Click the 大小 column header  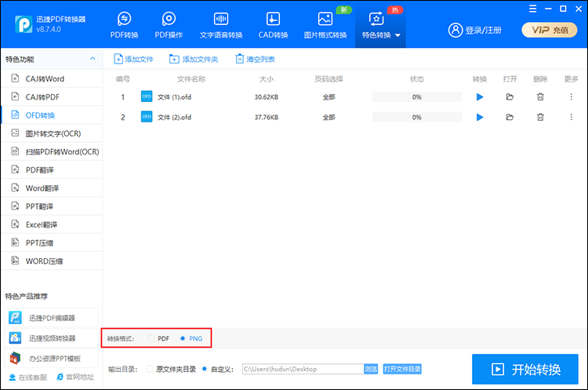point(267,78)
